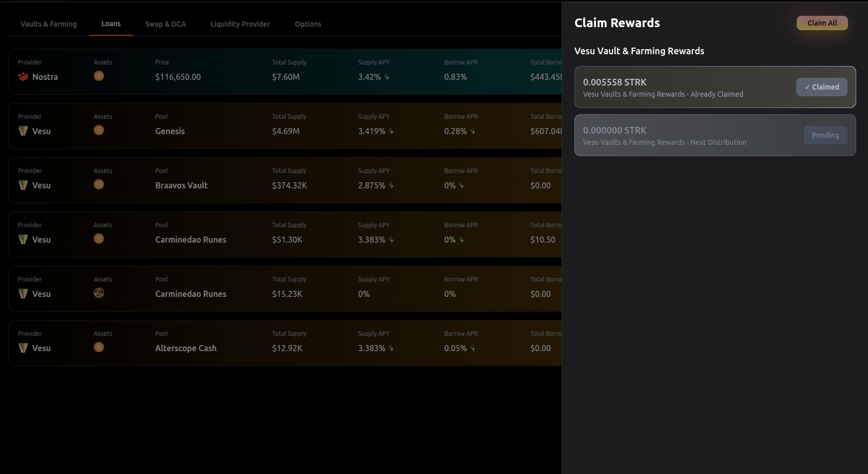The width and height of the screenshot is (868, 474).
Task: Click the Nostra price $116,650.00
Action: (x=178, y=77)
